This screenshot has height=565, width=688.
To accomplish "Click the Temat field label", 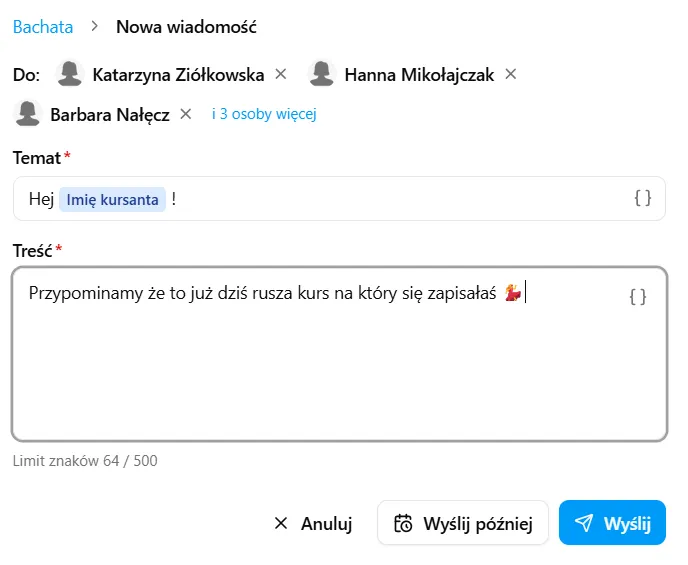I will pos(37,158).
